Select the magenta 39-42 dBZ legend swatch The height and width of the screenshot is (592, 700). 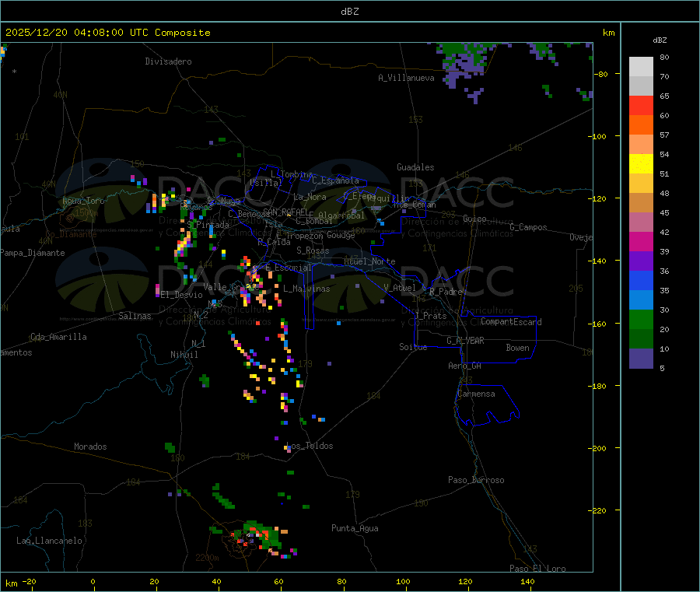point(641,241)
